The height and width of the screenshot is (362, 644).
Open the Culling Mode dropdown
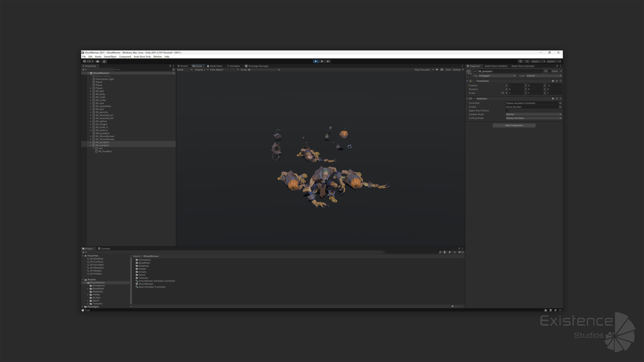pyautogui.click(x=533, y=118)
